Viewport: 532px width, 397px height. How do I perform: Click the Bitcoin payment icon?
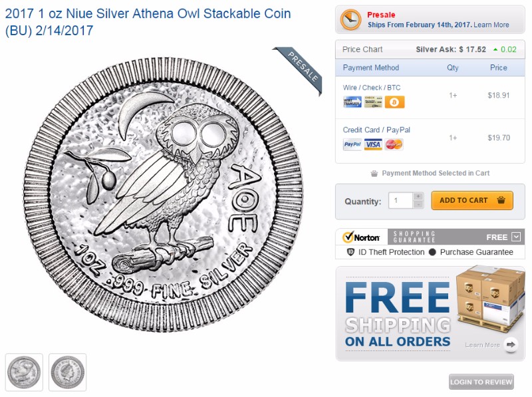coord(394,102)
